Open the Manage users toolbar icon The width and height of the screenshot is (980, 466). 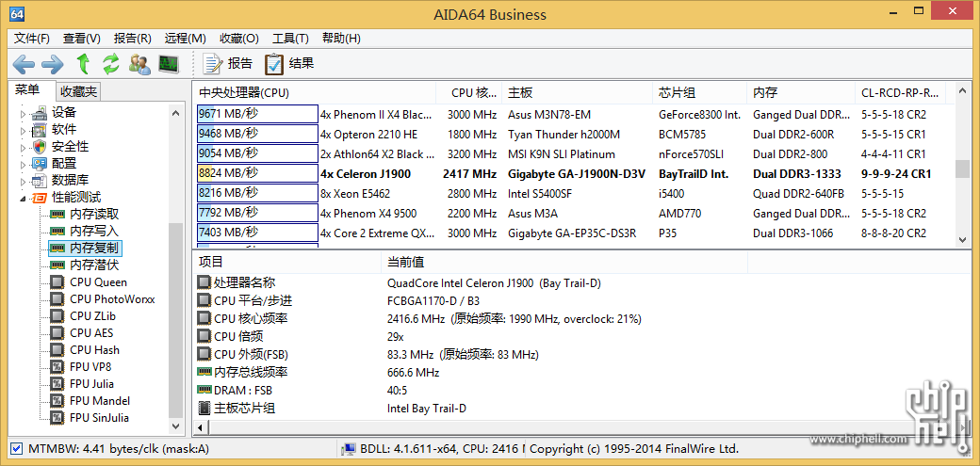pyautogui.click(x=139, y=63)
